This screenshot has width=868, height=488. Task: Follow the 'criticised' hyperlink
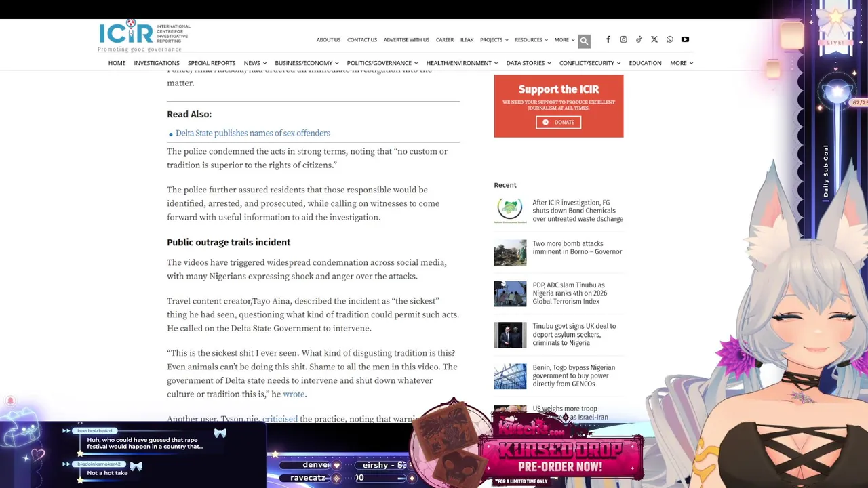tap(280, 419)
